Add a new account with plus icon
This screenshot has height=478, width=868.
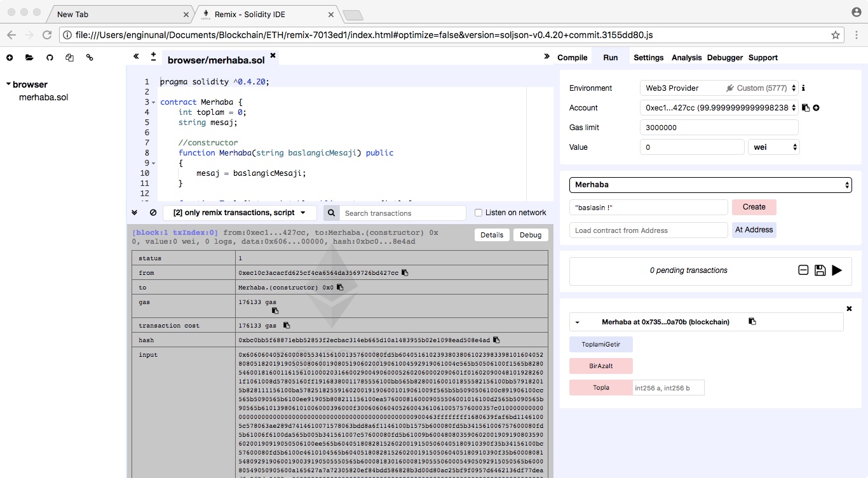[x=816, y=108]
